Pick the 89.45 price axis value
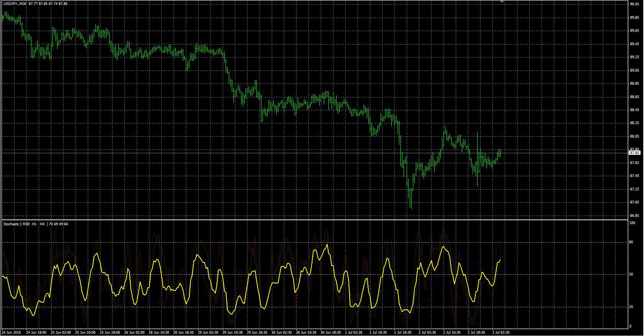 pyautogui.click(x=634, y=44)
